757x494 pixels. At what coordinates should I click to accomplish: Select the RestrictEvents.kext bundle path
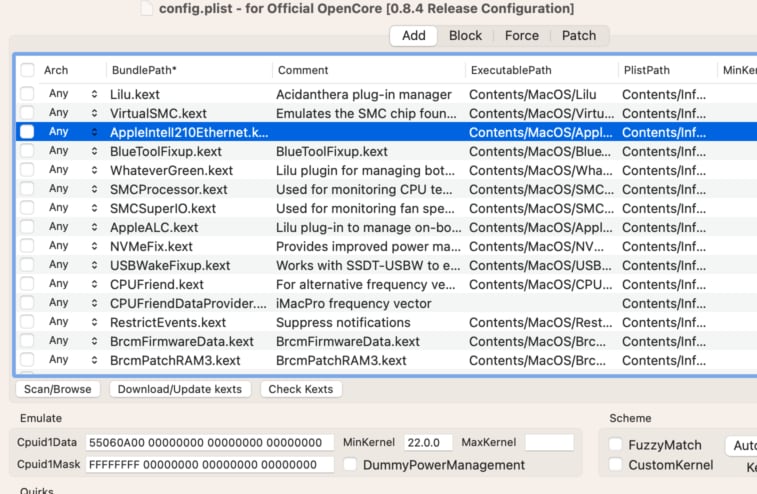click(x=168, y=322)
